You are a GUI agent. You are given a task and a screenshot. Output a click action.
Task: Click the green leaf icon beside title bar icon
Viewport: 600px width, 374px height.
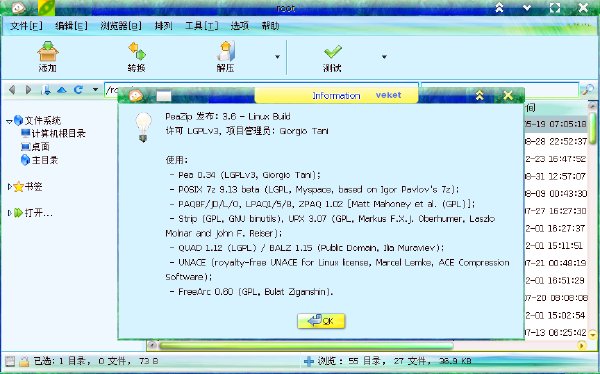tap(46, 8)
